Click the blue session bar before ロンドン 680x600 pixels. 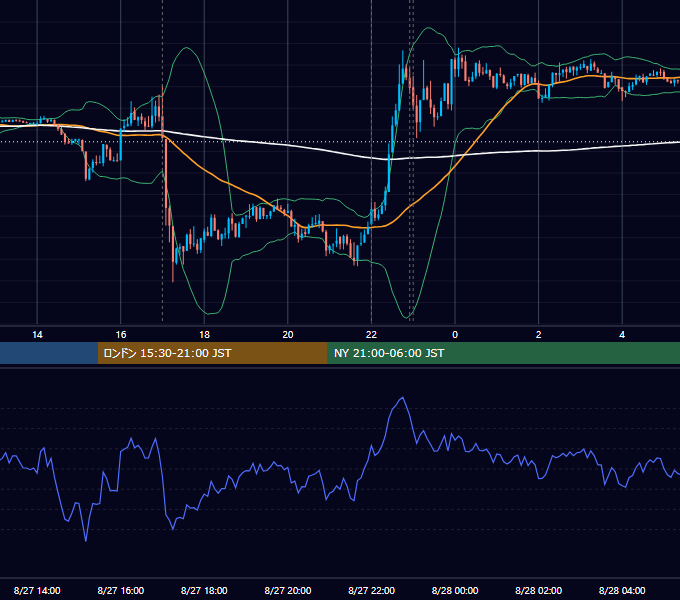pos(49,353)
